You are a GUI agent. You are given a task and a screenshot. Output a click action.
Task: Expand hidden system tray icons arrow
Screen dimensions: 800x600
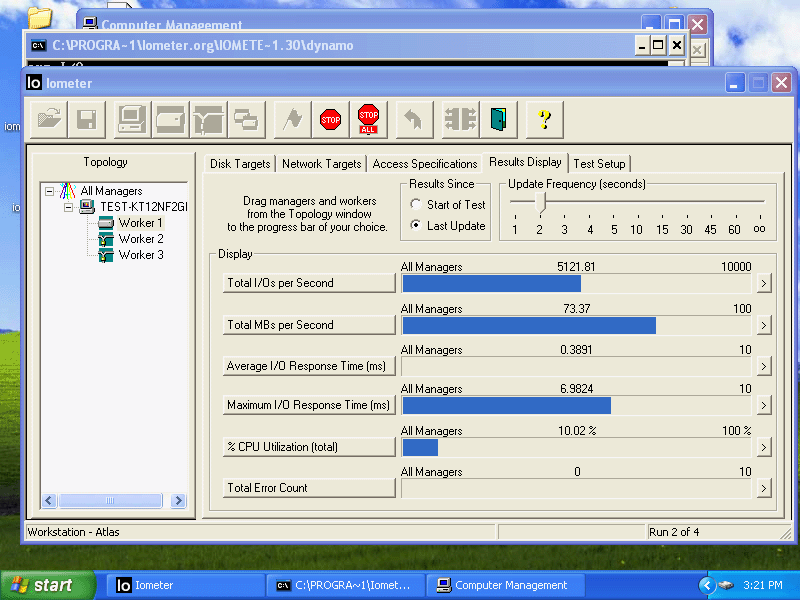[707, 585]
